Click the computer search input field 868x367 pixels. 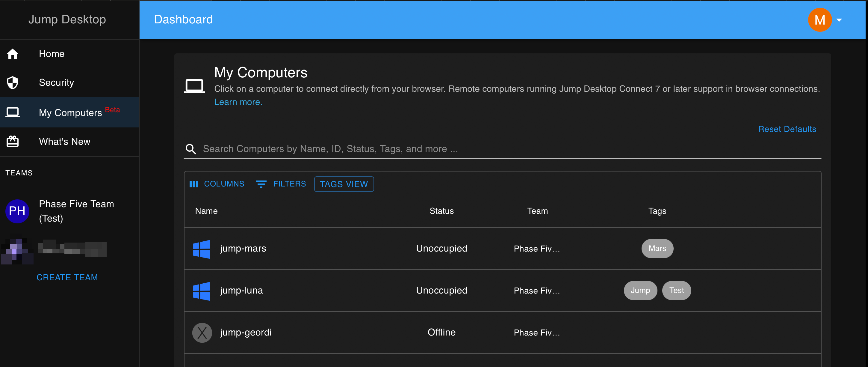point(404,149)
